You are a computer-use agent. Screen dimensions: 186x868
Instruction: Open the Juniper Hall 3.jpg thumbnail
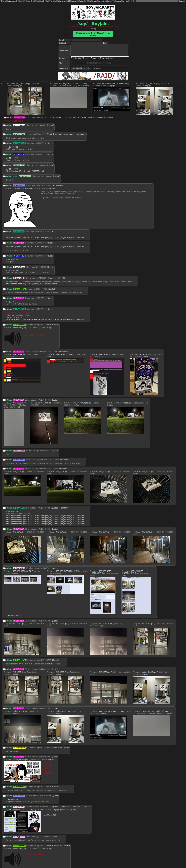[x=65, y=729]
